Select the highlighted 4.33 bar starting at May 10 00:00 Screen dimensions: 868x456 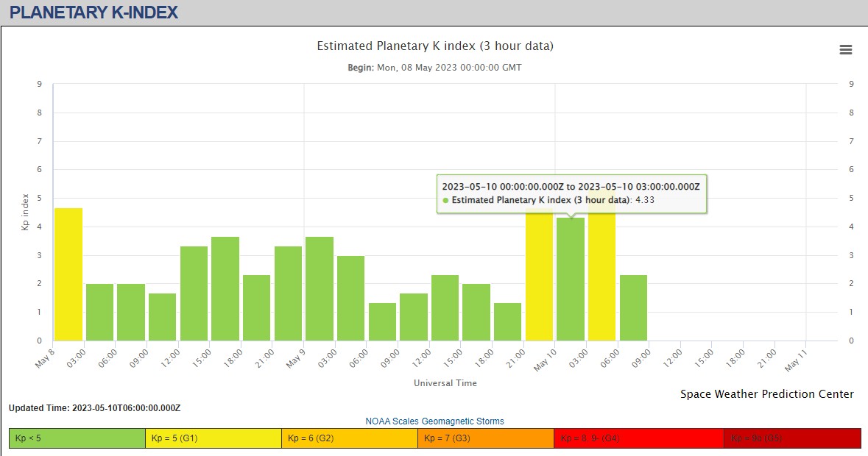[x=571, y=279]
